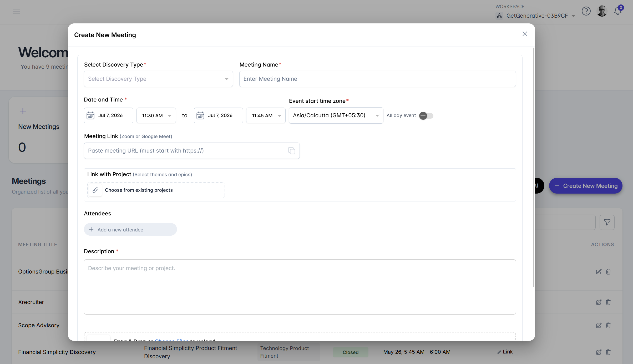Click the plus icon beside Add a new attendee
Screen dimensions: 633x364
coord(91,229)
